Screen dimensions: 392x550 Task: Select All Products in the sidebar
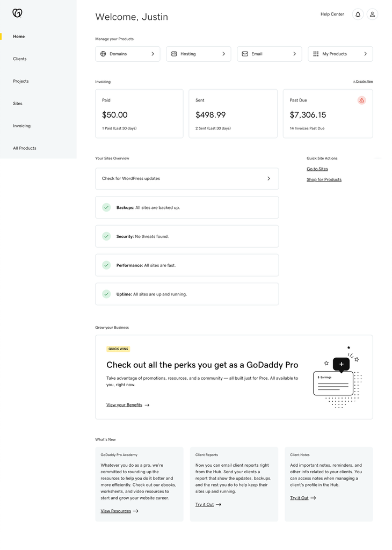[25, 148]
